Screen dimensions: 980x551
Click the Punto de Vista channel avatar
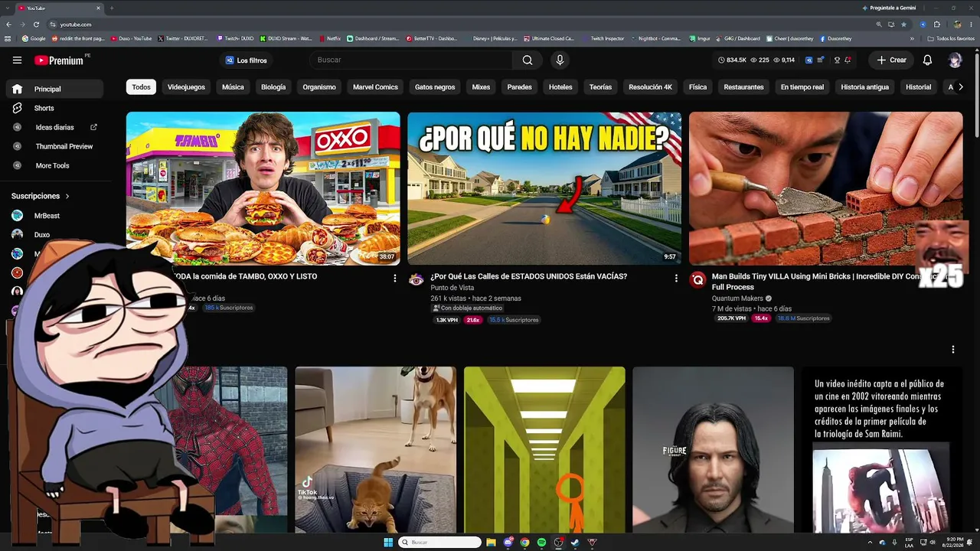click(x=416, y=279)
